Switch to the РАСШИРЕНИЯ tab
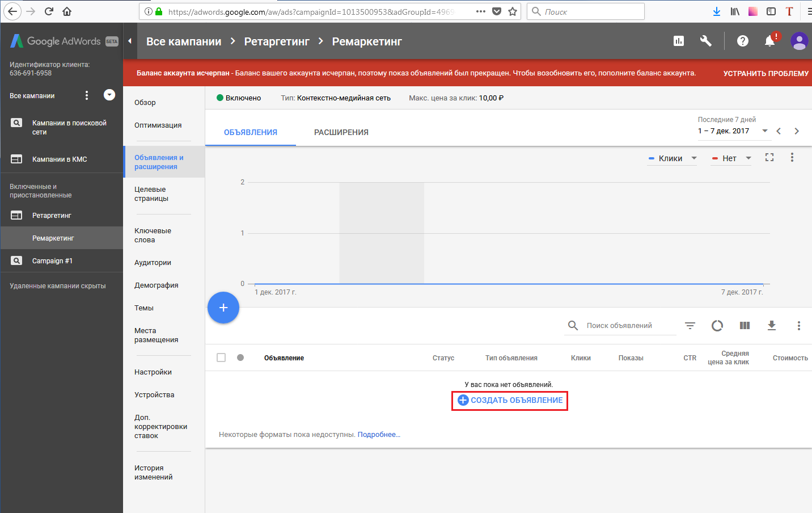The width and height of the screenshot is (812, 513). (x=341, y=132)
